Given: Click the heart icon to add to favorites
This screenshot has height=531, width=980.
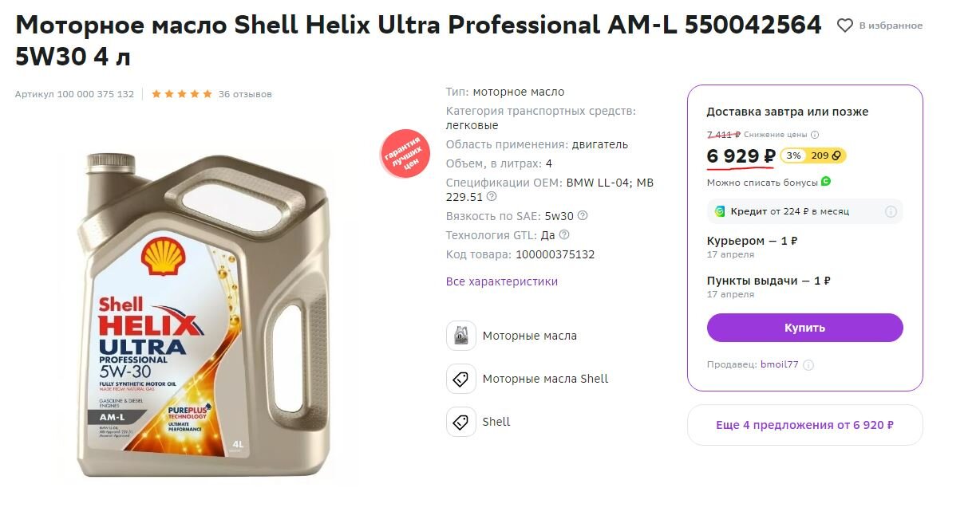Looking at the screenshot, I should tap(844, 26).
